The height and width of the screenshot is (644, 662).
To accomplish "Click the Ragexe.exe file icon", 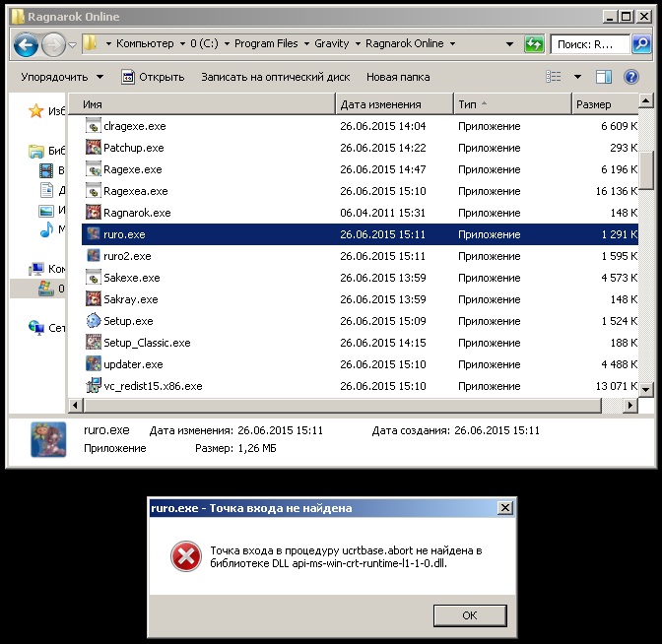I will pos(94,169).
